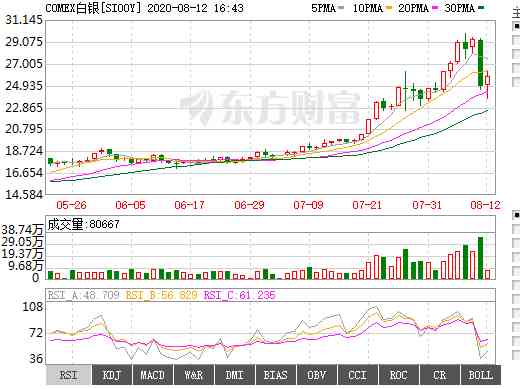
Task: Click the 14.584 price axis label
Action: click(x=24, y=194)
